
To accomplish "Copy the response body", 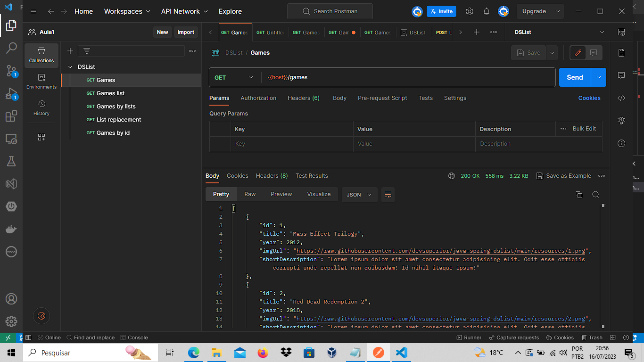I will tap(579, 194).
